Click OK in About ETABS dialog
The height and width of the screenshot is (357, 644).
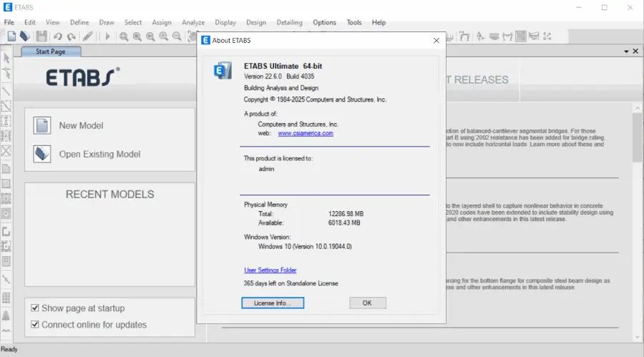pyautogui.click(x=367, y=303)
